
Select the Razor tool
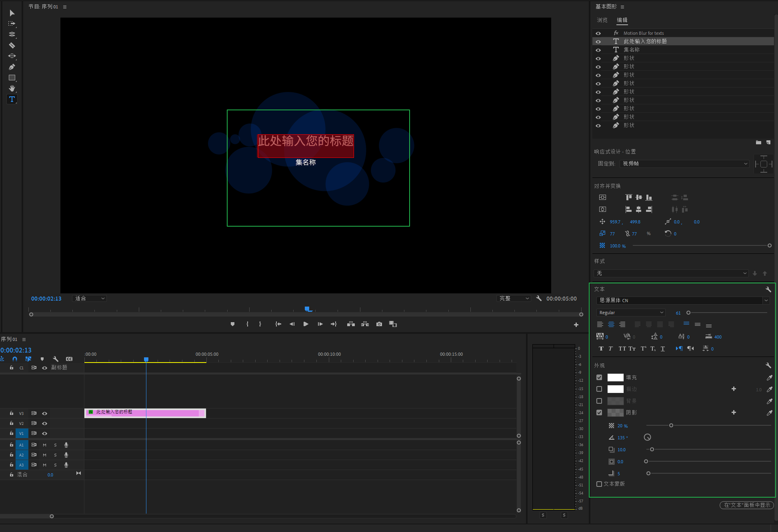click(x=12, y=45)
